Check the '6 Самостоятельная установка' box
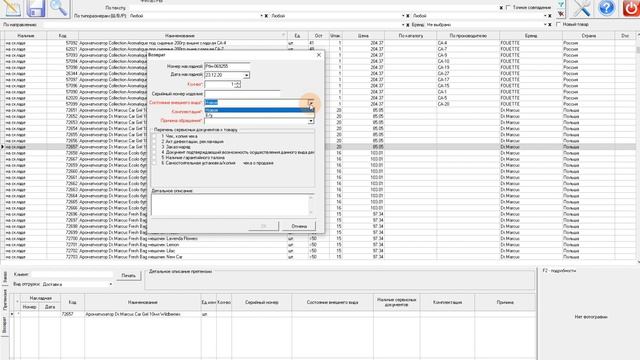Viewport: 640px width, 360px height. [x=154, y=162]
